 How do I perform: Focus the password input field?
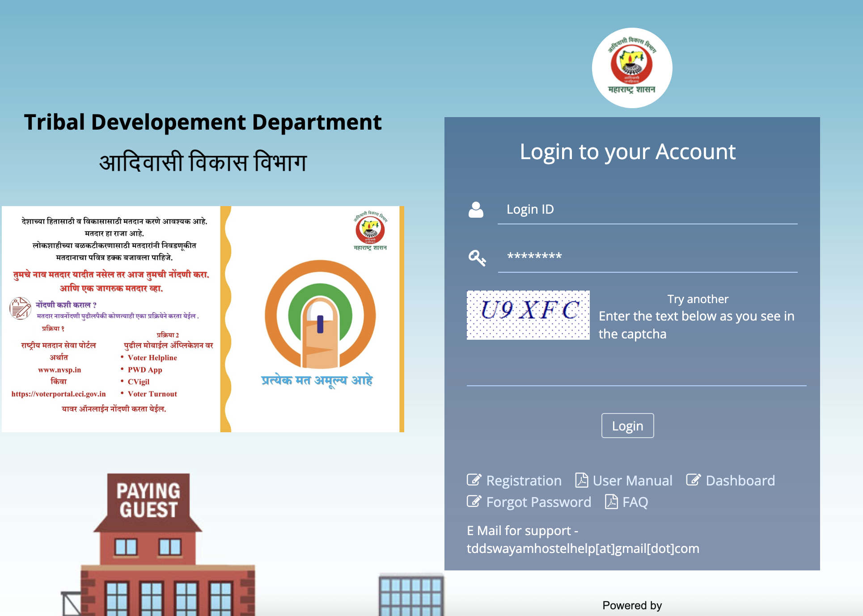(x=647, y=257)
